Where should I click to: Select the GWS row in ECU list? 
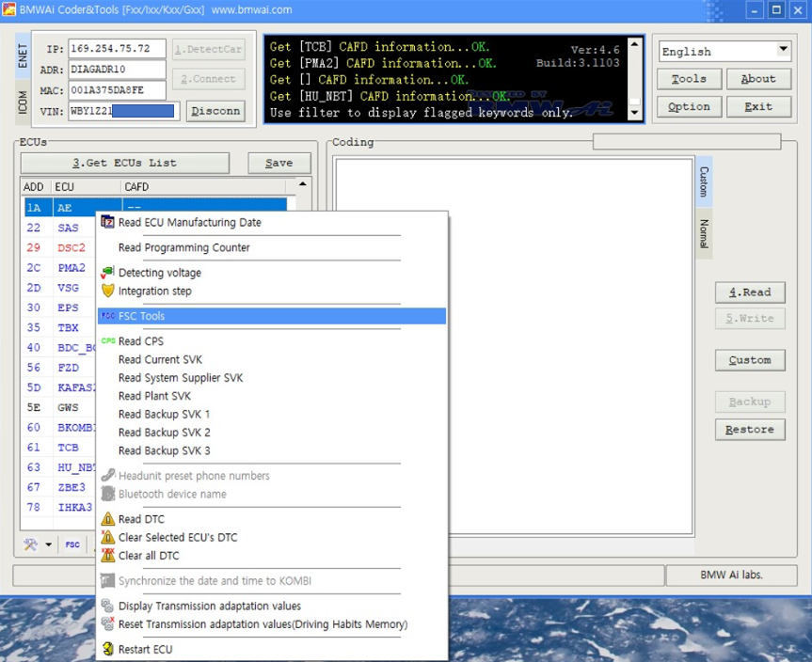click(x=59, y=407)
